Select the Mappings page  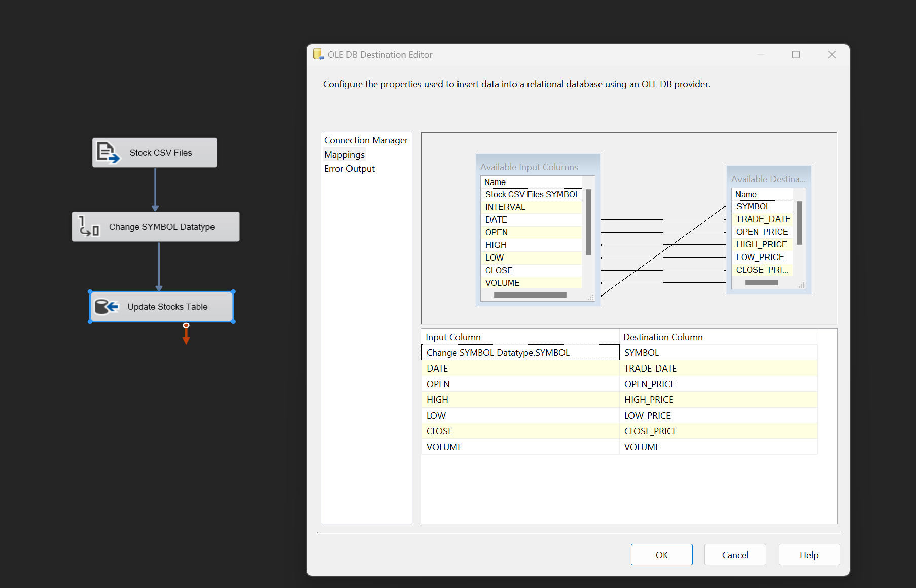344,155
